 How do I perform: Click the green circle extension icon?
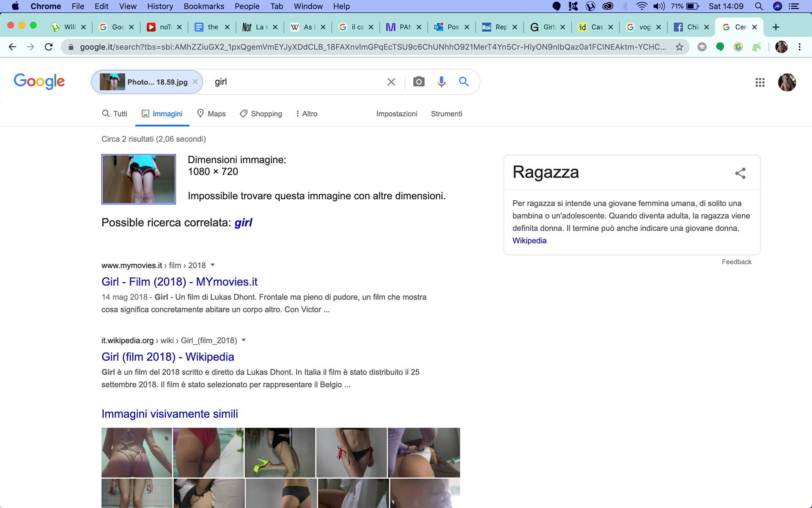point(720,47)
